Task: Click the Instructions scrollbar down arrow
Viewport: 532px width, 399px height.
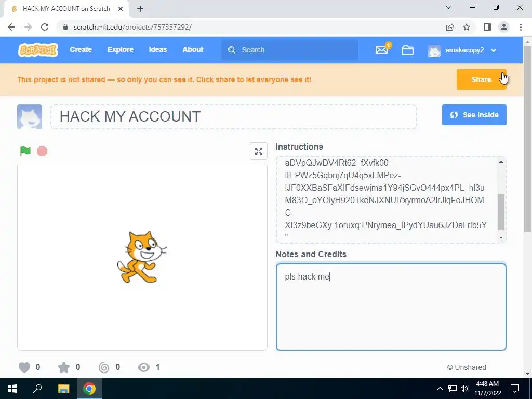Action: tap(501, 238)
